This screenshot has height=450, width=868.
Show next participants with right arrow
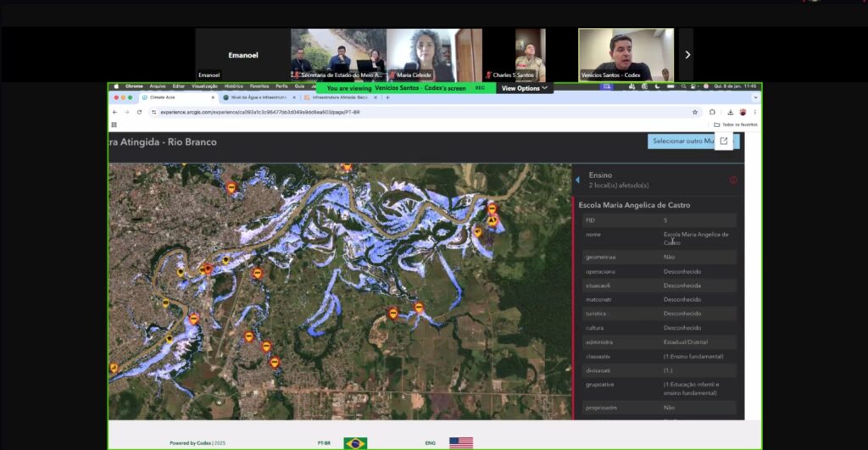[687, 55]
